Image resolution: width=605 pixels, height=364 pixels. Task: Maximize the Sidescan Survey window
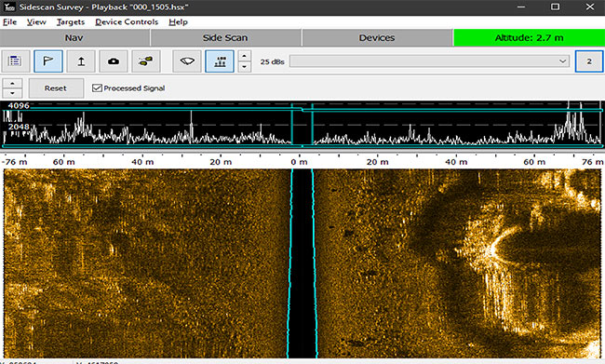tap(555, 7)
